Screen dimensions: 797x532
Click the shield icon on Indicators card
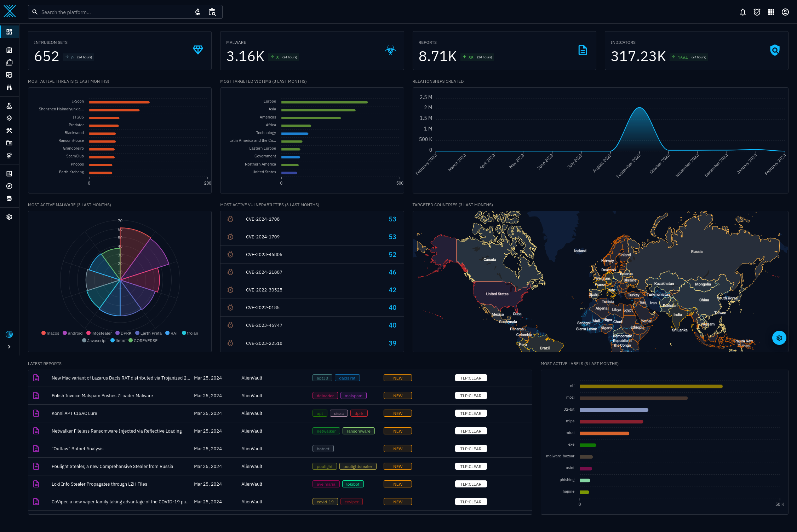click(x=775, y=50)
